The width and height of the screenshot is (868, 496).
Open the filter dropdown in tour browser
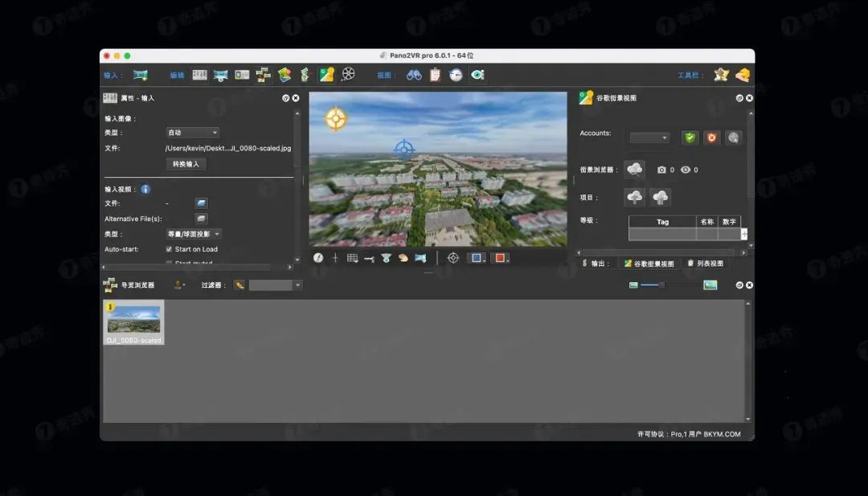pyautogui.click(x=275, y=285)
